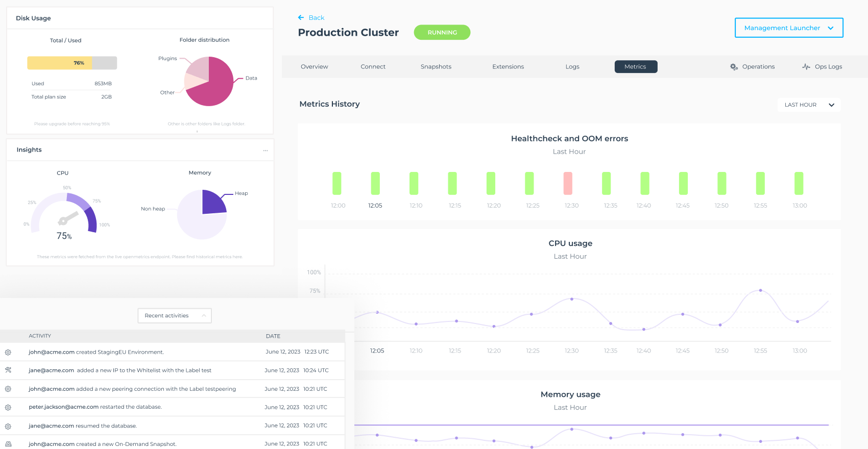Viewport: 868px width, 449px height.
Task: Click the gear icon beside peering connection activity
Action: click(x=8, y=389)
